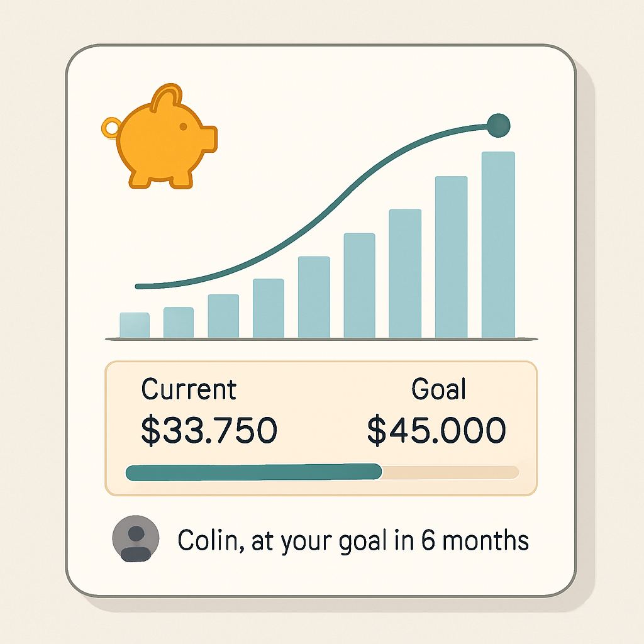Select the $45.000 goal amount

[x=436, y=431]
